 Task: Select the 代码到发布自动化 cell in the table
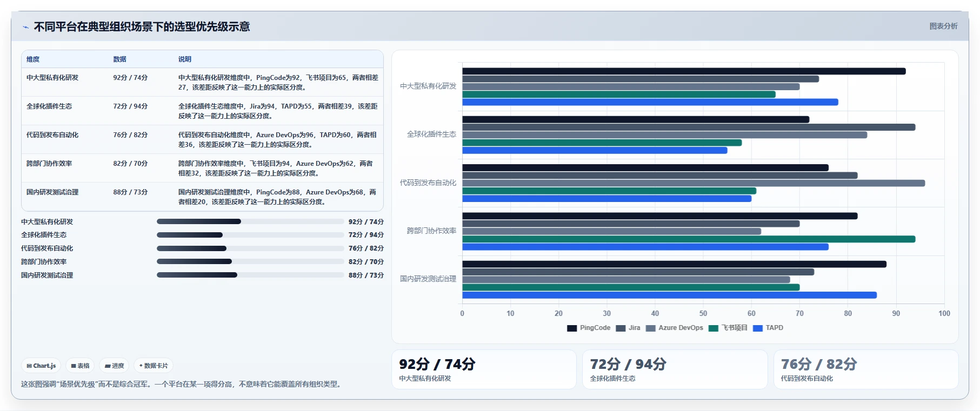point(52,135)
